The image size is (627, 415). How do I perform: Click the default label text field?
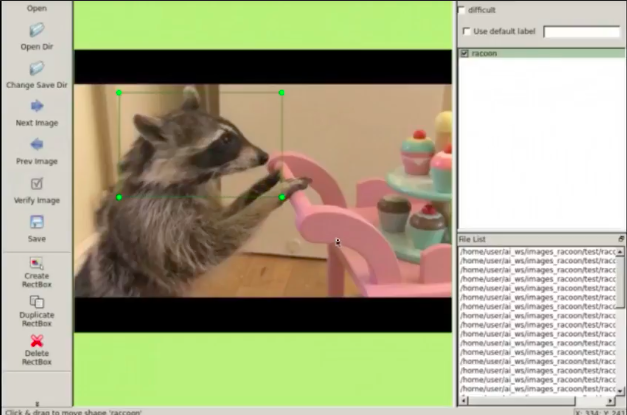(581, 32)
